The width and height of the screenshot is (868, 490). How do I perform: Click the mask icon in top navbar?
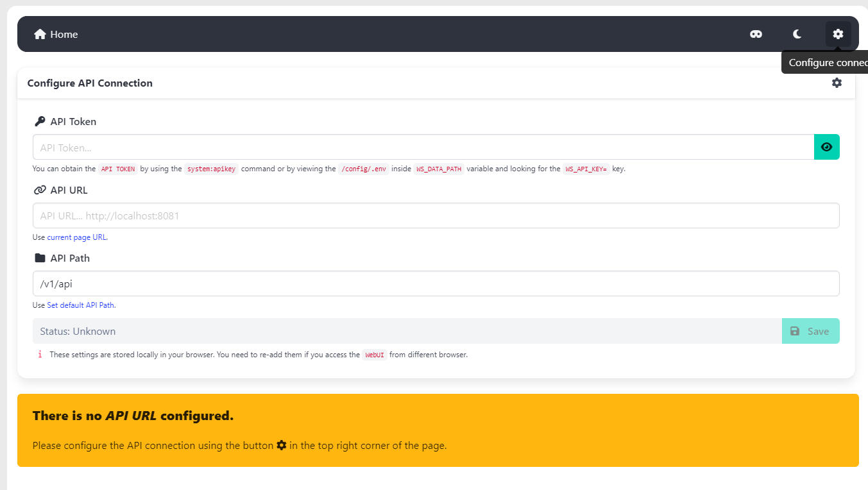point(756,35)
